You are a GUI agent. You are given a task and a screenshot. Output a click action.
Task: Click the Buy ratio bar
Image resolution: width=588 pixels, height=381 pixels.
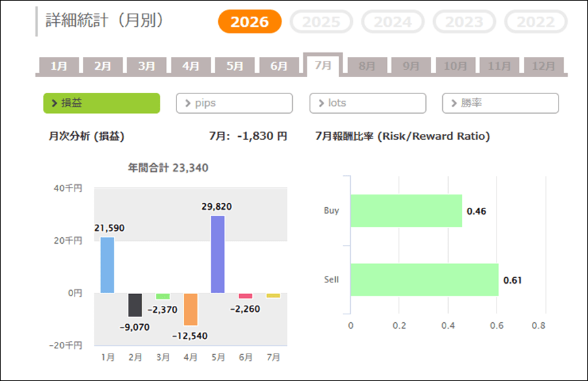pyautogui.click(x=406, y=210)
